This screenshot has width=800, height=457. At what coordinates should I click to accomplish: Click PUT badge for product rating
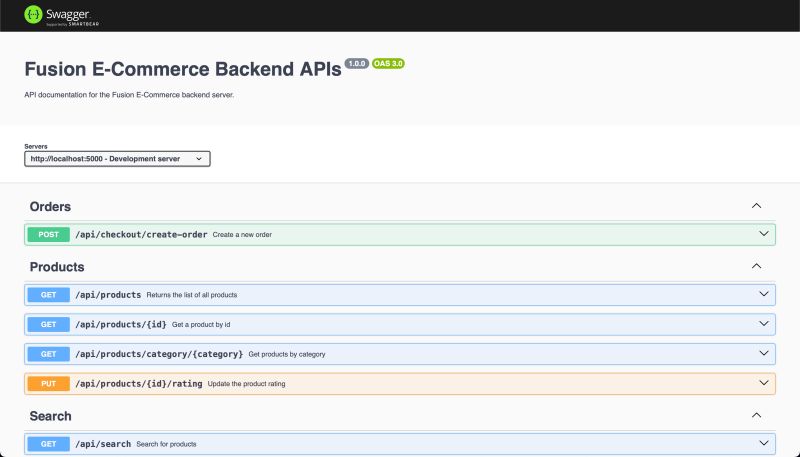[48, 384]
